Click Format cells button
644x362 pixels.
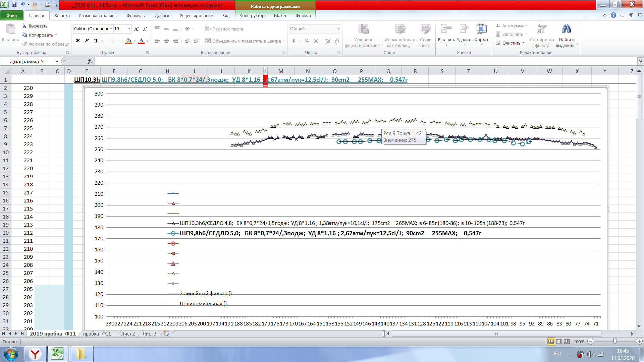pos(482,35)
